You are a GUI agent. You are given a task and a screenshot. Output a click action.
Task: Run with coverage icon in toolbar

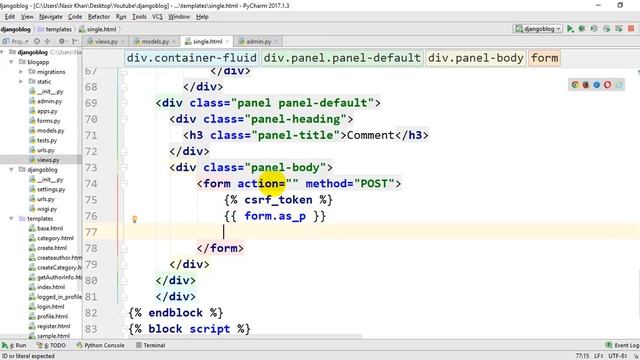594,29
